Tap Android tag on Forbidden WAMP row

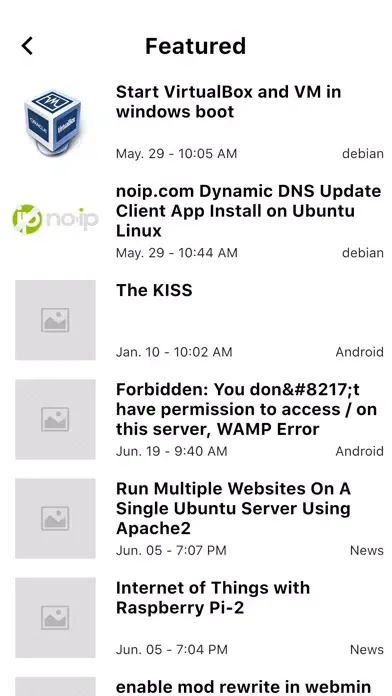[360, 451]
